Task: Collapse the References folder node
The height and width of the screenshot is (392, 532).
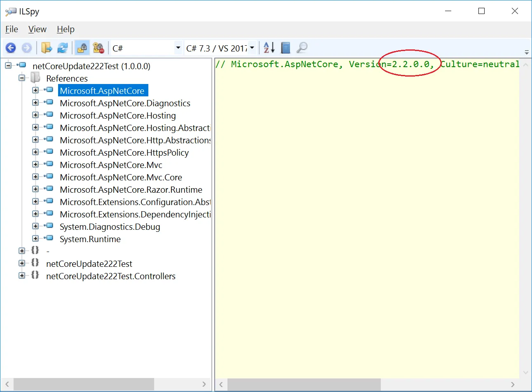Action: click(x=22, y=78)
